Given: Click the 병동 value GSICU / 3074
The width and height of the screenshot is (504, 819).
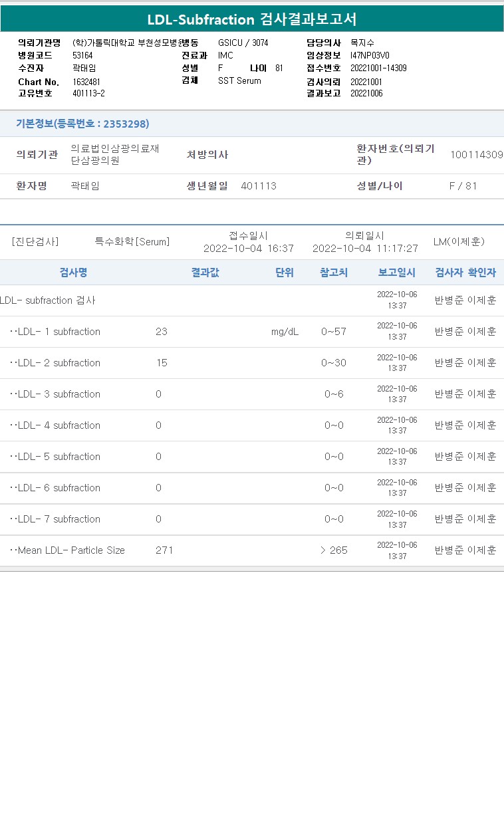Looking at the screenshot, I should tap(243, 43).
